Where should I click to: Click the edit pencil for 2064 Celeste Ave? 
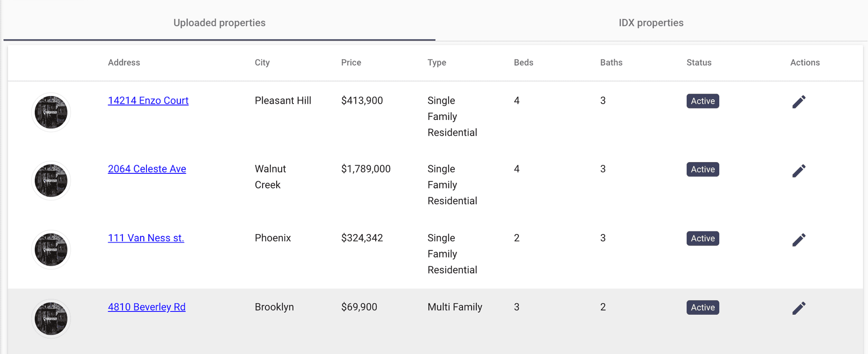pos(799,171)
